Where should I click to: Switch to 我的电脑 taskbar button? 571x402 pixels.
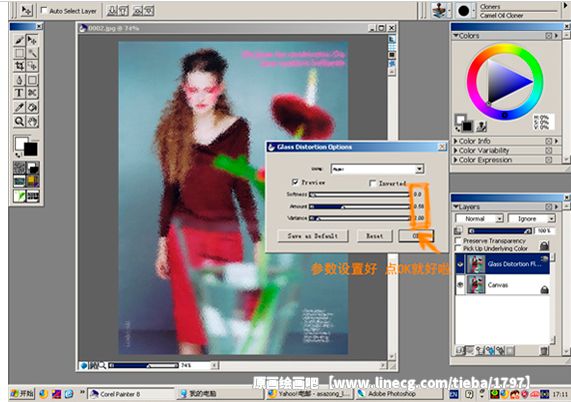pos(220,394)
